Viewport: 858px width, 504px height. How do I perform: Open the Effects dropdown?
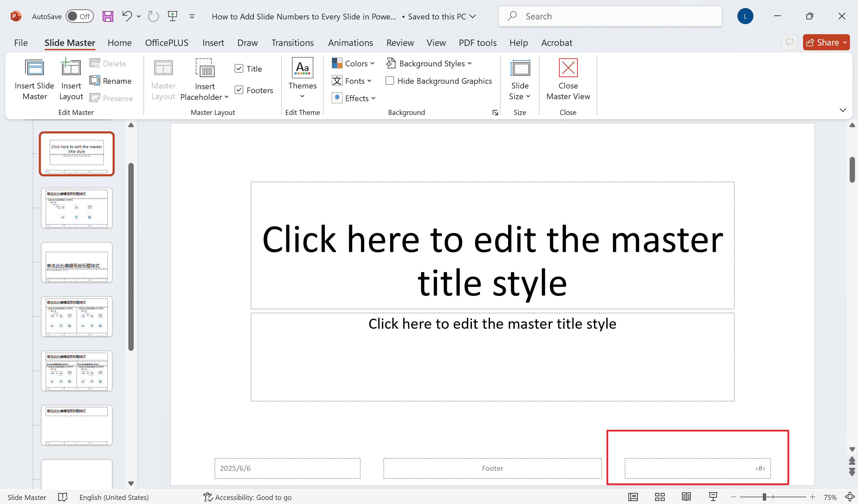point(354,98)
